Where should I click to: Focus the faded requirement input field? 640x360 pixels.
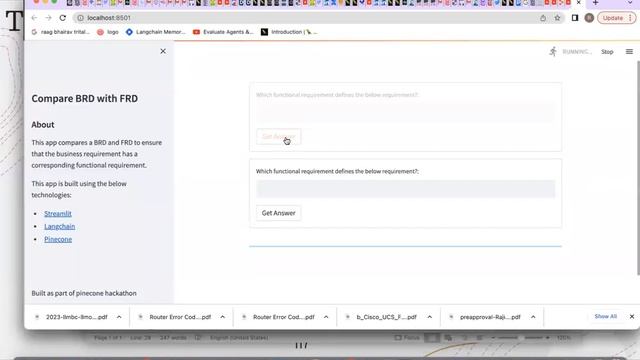point(406,112)
